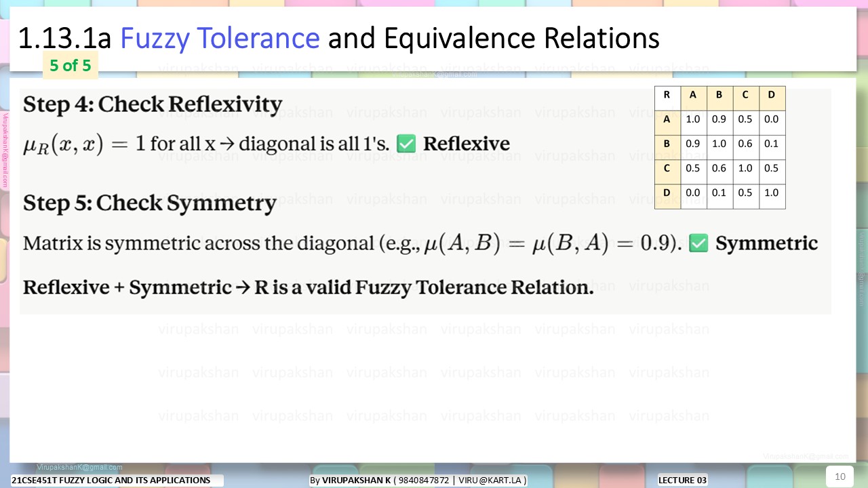Click the 0.9 cell in row B

pos(693,148)
